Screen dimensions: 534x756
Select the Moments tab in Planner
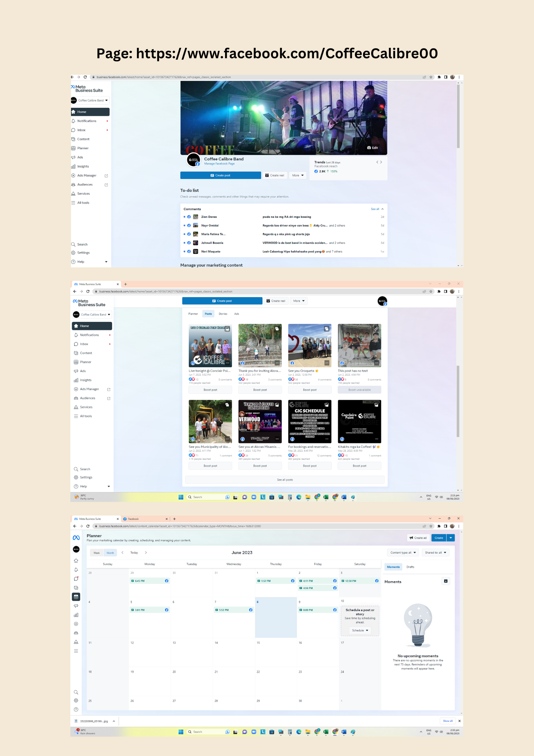tap(393, 567)
